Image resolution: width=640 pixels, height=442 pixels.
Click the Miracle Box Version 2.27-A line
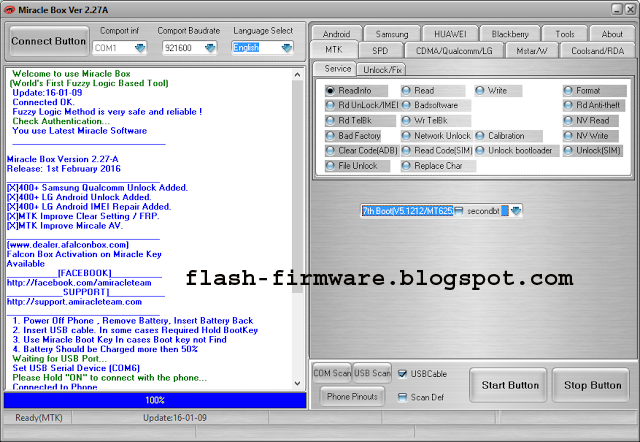(x=62, y=159)
